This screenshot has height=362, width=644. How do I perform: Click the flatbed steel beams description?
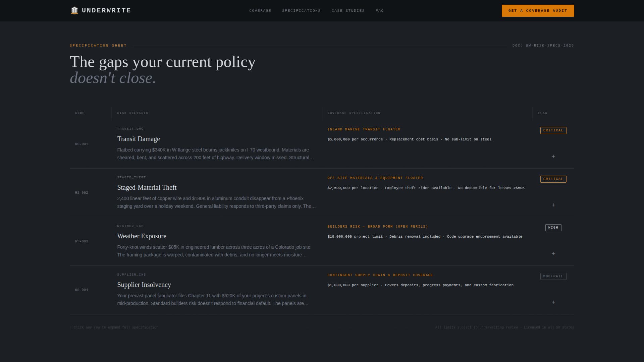[215, 154]
